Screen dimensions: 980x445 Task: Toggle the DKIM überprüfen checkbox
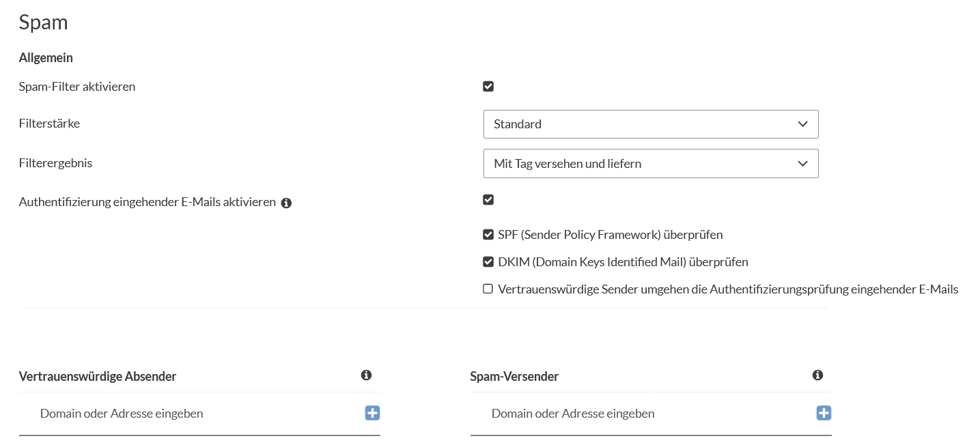pos(488,262)
